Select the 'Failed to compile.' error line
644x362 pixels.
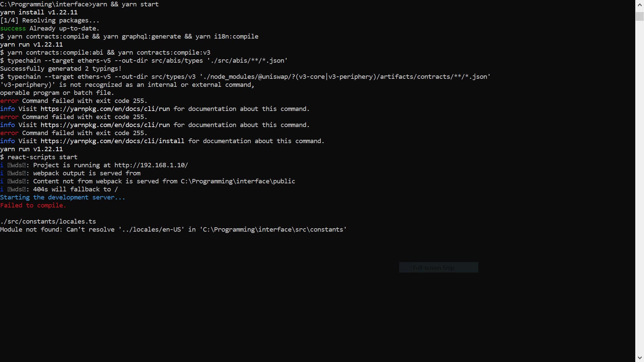33,205
